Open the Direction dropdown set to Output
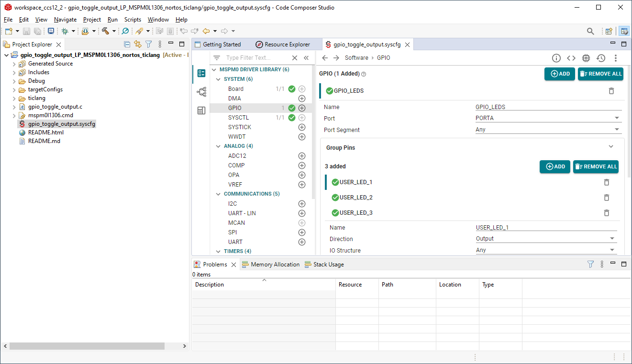632x364 pixels. click(545, 239)
